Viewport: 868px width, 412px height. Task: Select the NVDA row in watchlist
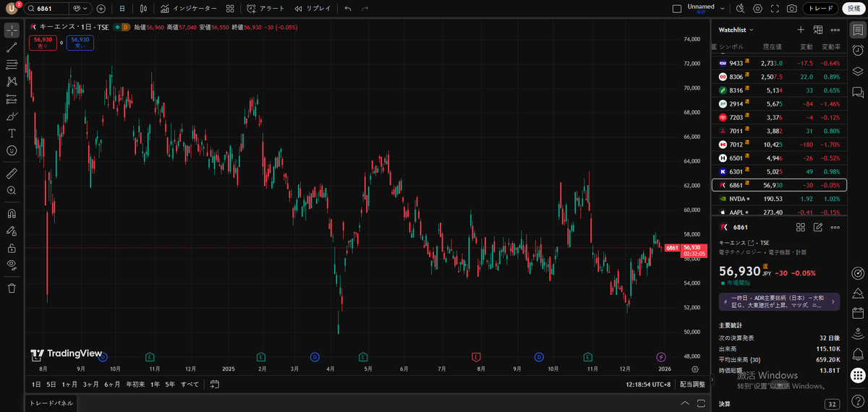click(x=778, y=199)
